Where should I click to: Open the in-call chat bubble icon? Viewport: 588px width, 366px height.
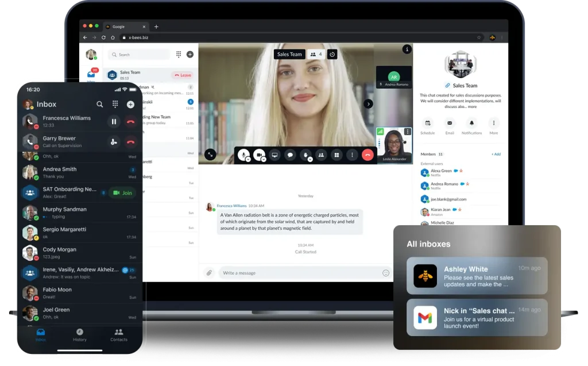click(291, 155)
